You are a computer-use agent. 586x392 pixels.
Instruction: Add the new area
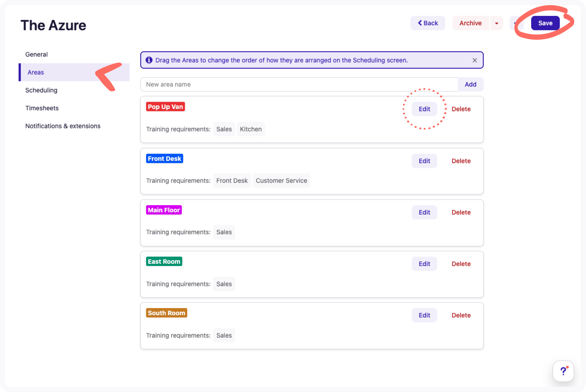pos(471,85)
